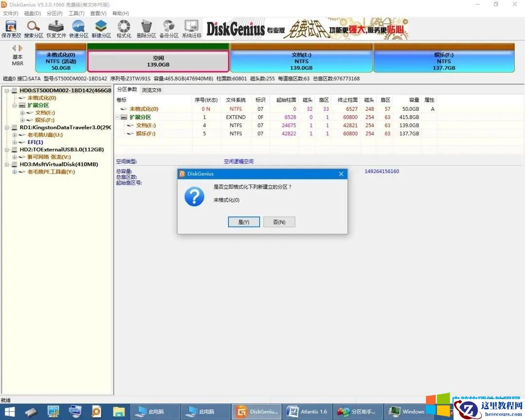The height and width of the screenshot is (420, 525).
Task: Click the DiskGenius 专业版 banner
Action: [306, 29]
